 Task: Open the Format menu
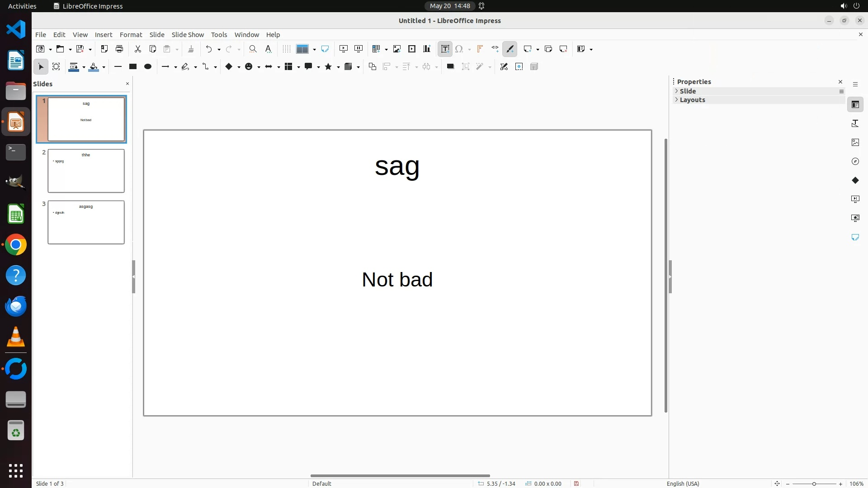(x=131, y=35)
